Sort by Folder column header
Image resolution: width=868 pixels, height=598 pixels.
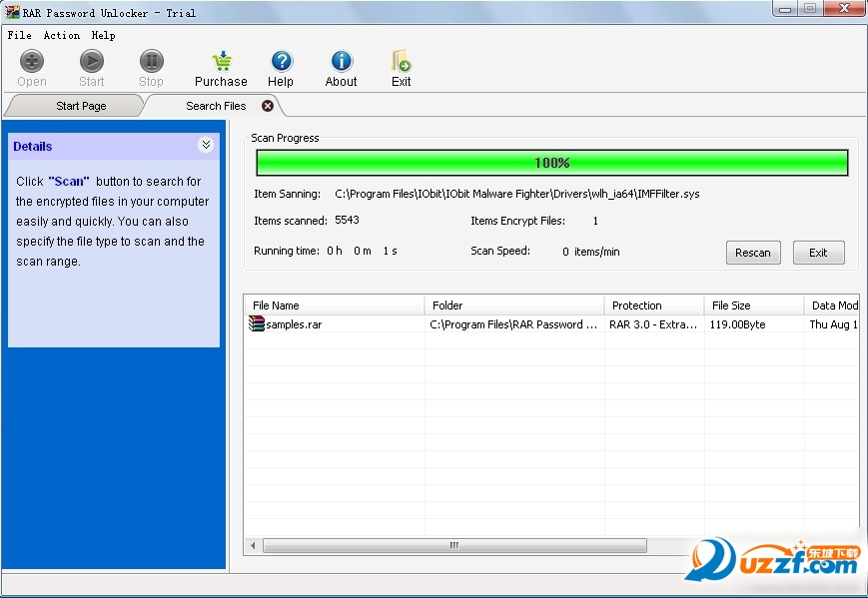coord(513,305)
